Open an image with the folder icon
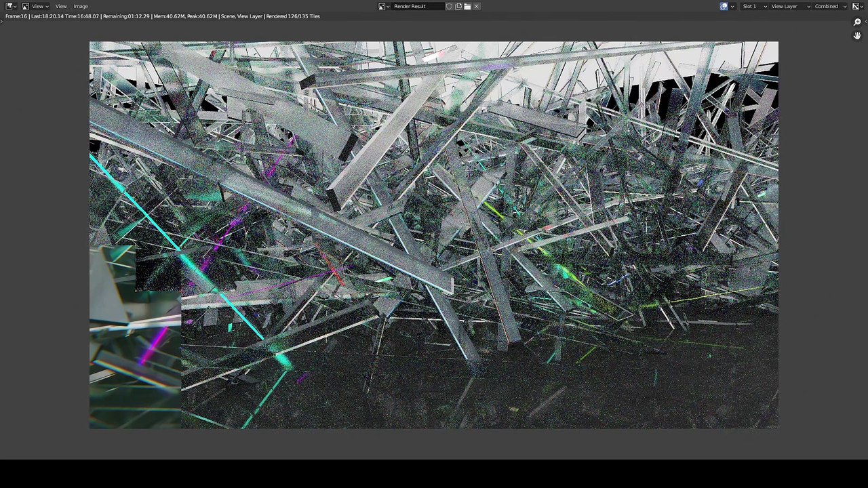 (467, 6)
